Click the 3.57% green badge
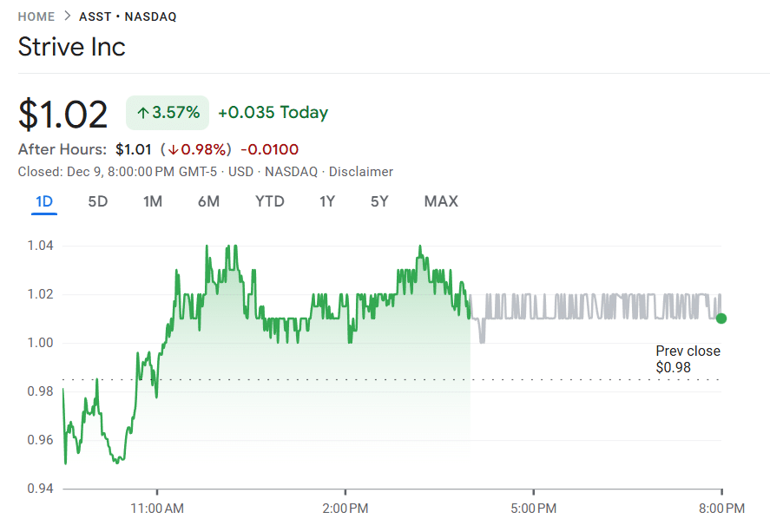The image size is (770, 532). pos(168,113)
